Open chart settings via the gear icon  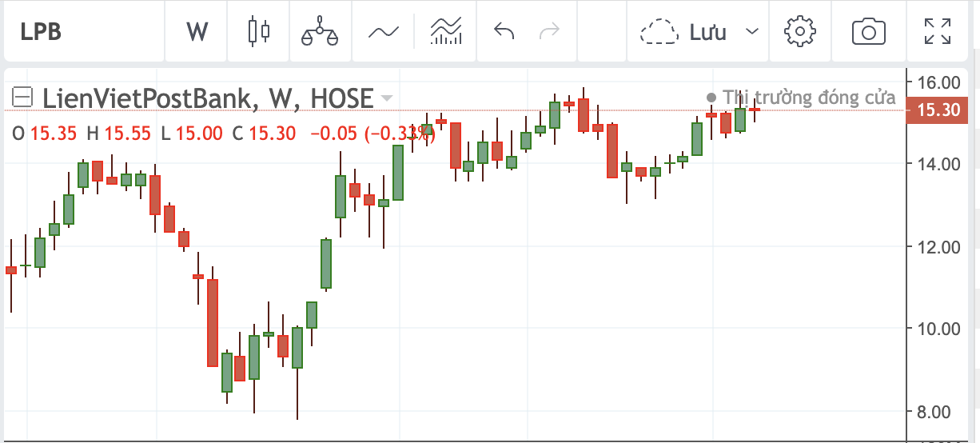(x=799, y=32)
